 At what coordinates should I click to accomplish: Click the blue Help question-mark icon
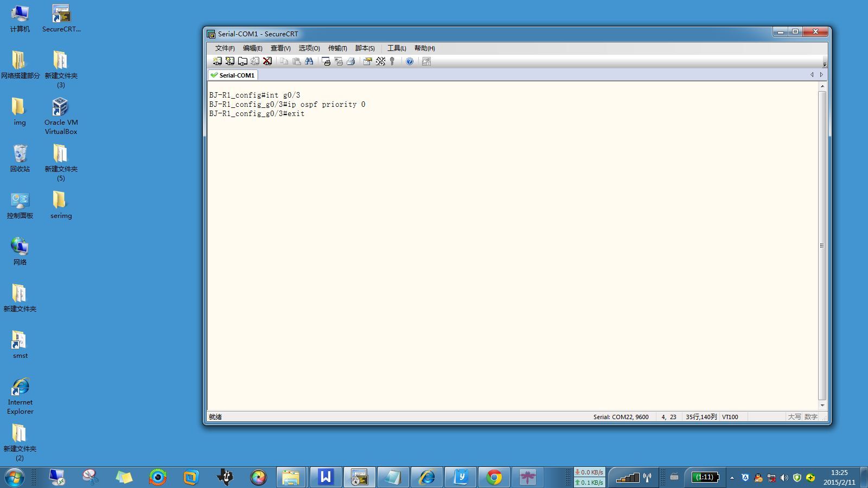point(410,61)
